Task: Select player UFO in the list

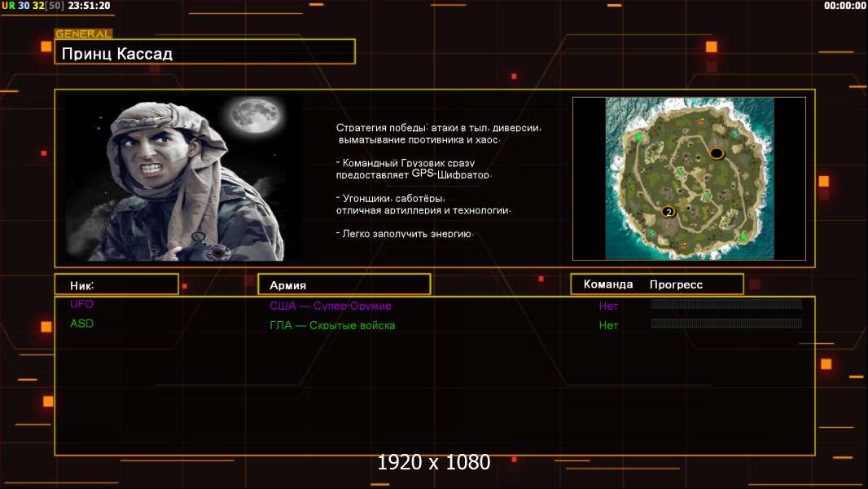Action: [x=82, y=304]
